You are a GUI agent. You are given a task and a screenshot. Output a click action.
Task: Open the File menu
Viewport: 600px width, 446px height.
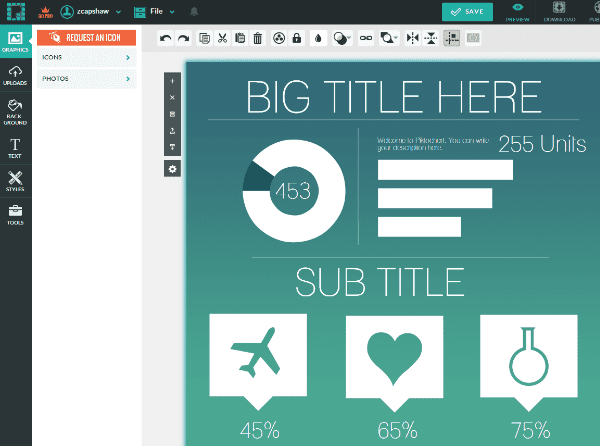(154, 12)
